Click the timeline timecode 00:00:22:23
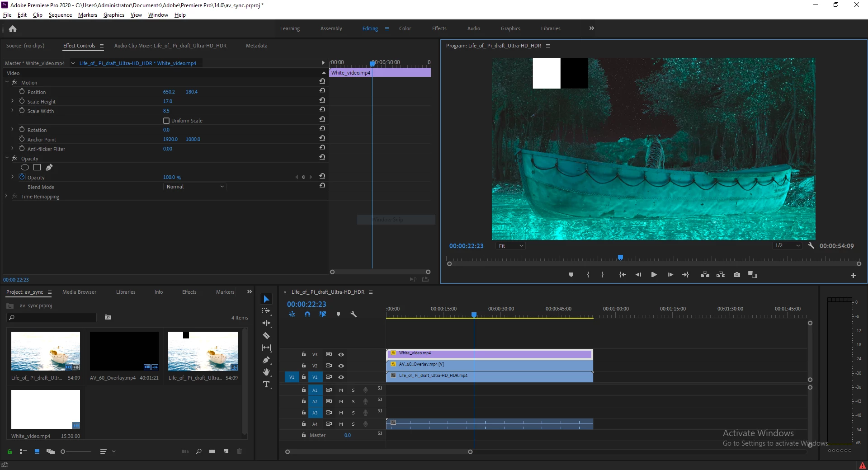This screenshot has height=470, width=868. coord(307,304)
